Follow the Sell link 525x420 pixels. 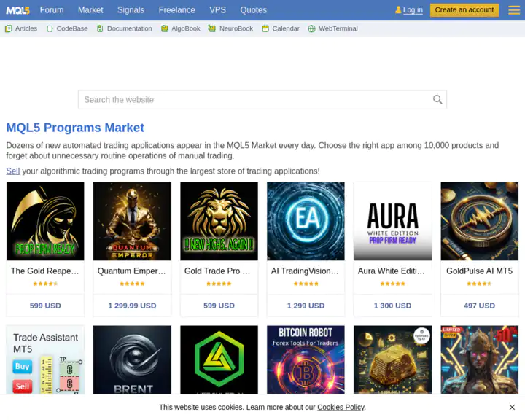coord(12,171)
